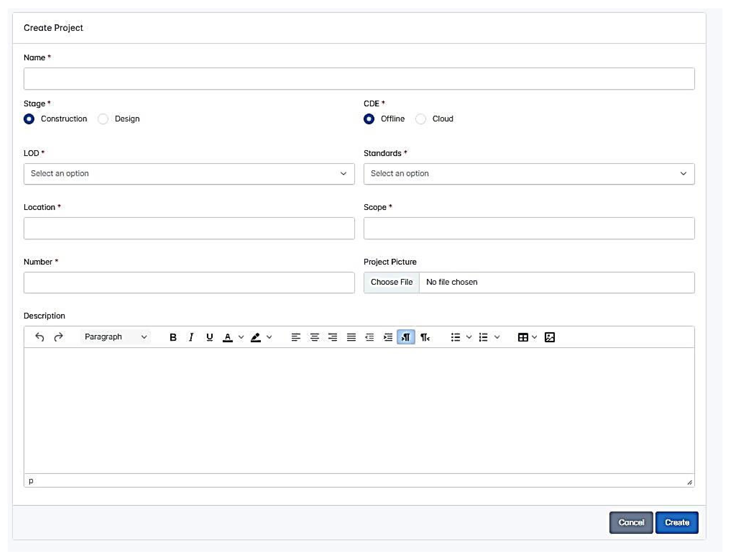
Task: Apply underline formatting
Action: pos(209,337)
